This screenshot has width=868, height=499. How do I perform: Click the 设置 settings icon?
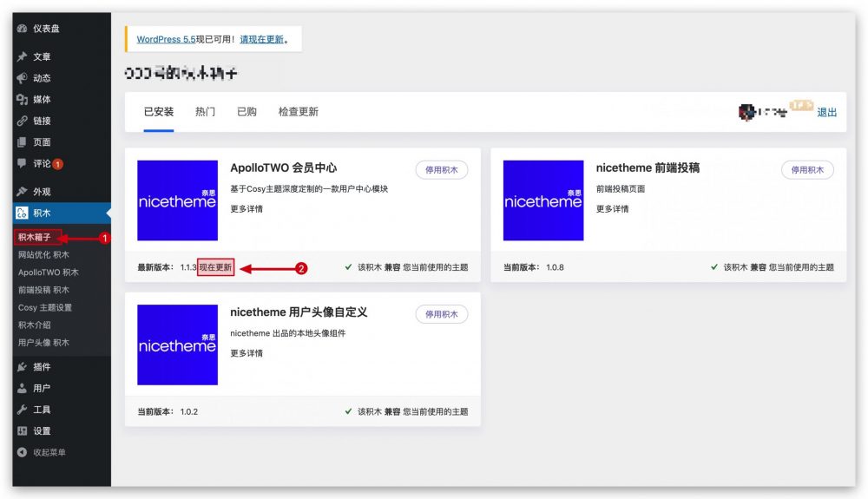[23, 431]
